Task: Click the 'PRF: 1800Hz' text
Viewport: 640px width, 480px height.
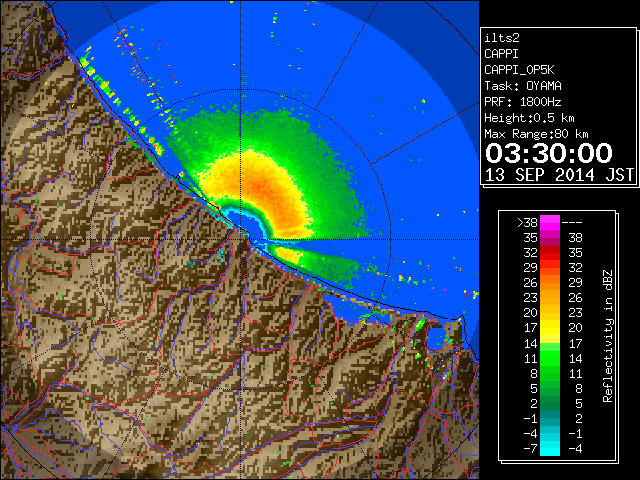Action: pyautogui.click(x=522, y=102)
